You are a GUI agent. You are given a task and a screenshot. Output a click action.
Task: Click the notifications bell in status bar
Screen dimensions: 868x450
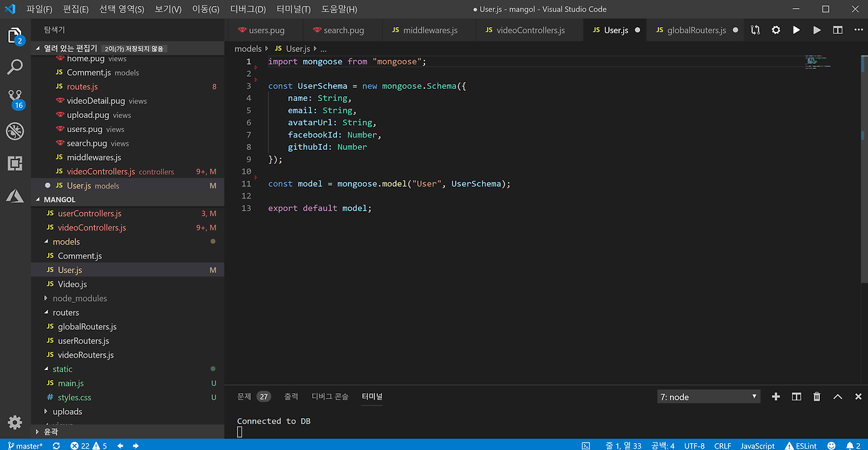(849, 445)
